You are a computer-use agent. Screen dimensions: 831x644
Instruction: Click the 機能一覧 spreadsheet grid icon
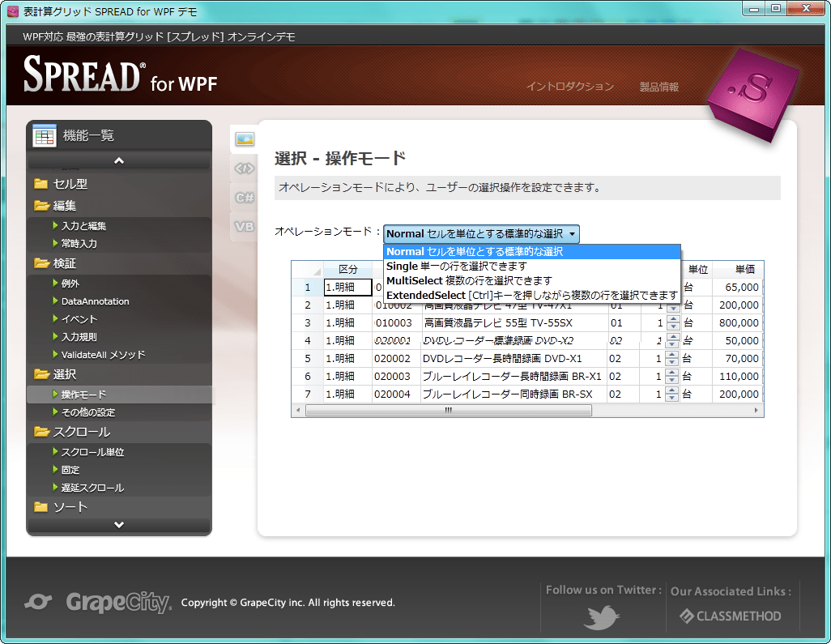pyautogui.click(x=43, y=134)
